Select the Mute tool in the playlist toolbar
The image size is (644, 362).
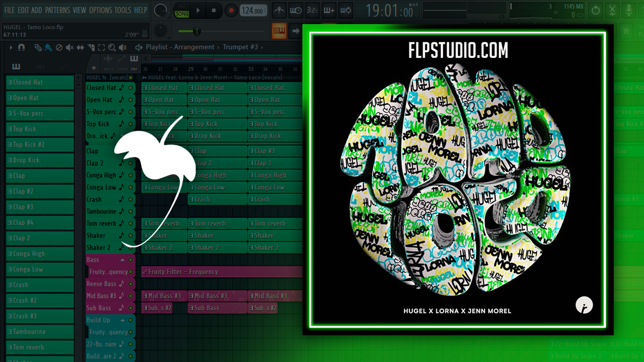[x=70, y=47]
